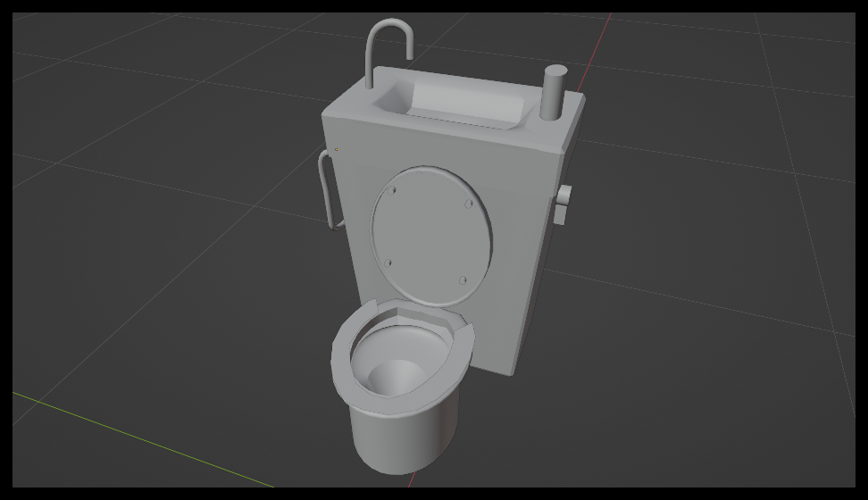This screenshot has height=500, width=868.
Task: Click the recessed sink basin
Action: 449,104
